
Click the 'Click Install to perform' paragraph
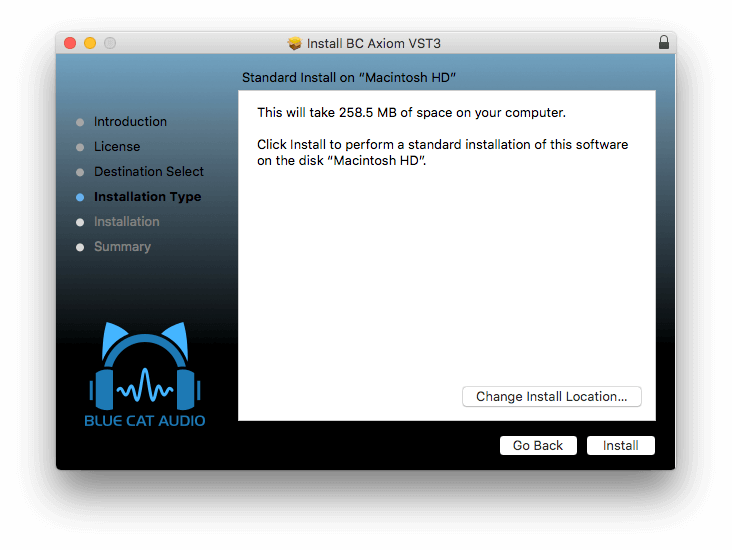click(x=443, y=152)
